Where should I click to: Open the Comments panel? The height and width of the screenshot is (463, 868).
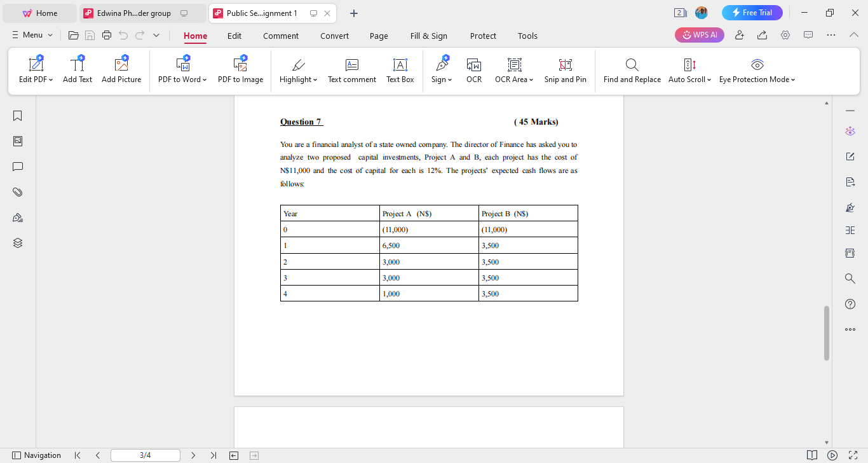tap(17, 167)
